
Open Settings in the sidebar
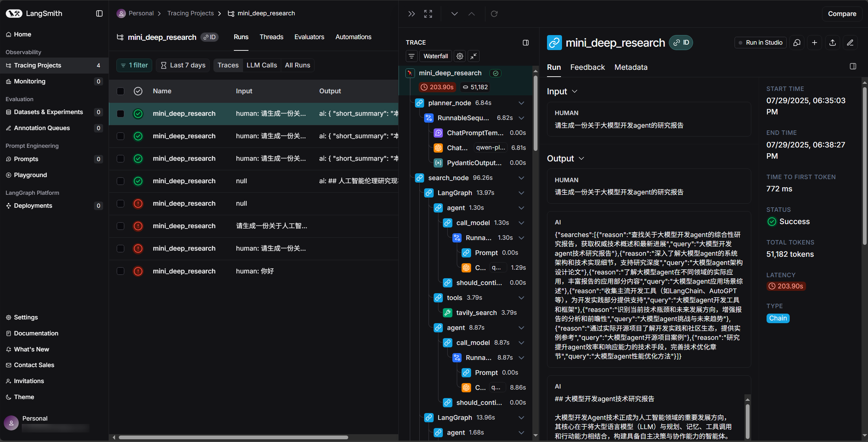pos(26,317)
